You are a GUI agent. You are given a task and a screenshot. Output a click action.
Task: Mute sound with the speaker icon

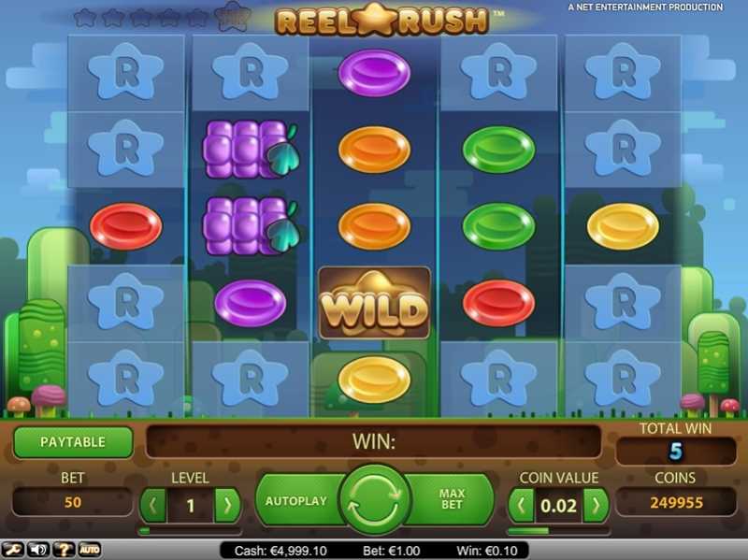point(38,550)
